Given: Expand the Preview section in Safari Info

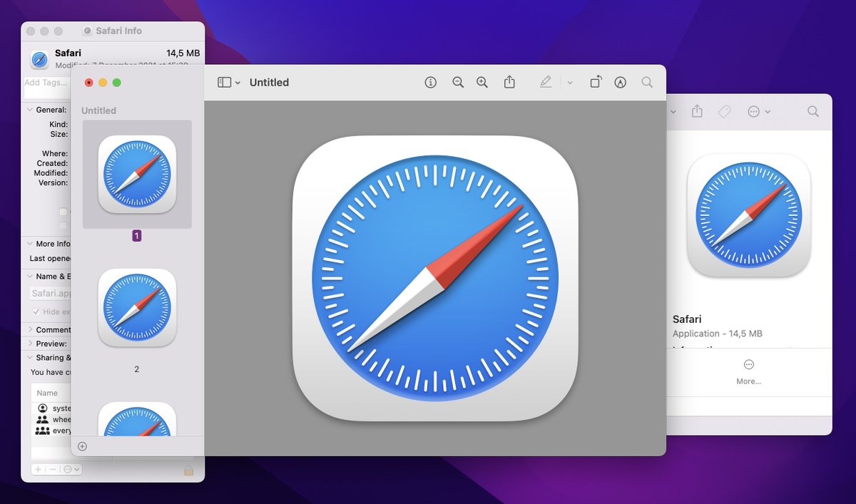Looking at the screenshot, I should [x=30, y=344].
